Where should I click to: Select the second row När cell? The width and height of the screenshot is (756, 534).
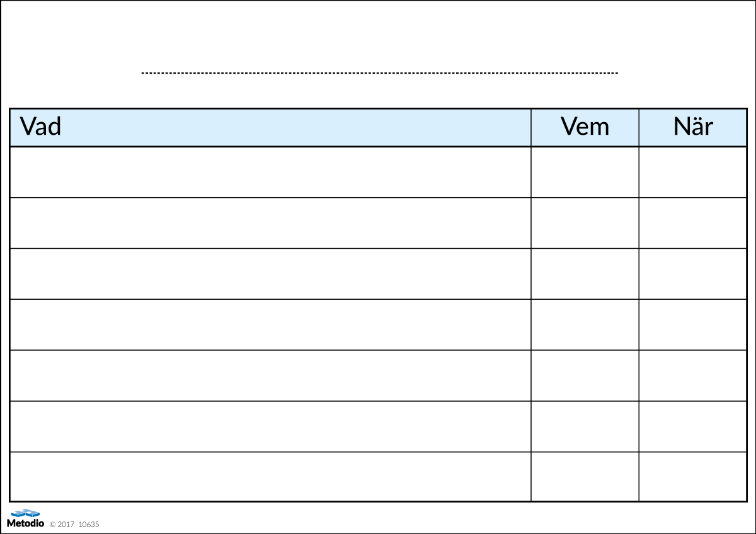pyautogui.click(x=692, y=223)
